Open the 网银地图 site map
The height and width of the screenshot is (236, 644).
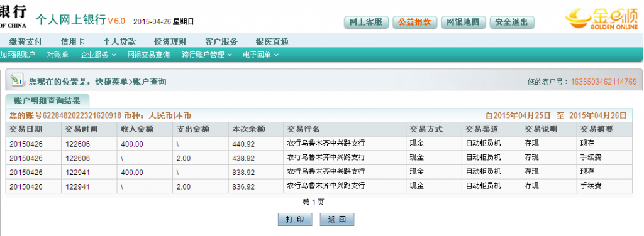click(x=464, y=23)
